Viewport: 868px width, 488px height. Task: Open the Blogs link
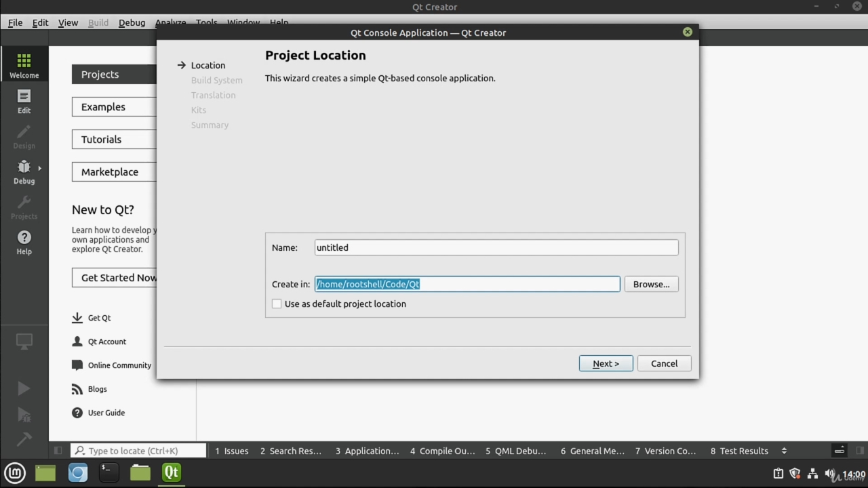90,389
